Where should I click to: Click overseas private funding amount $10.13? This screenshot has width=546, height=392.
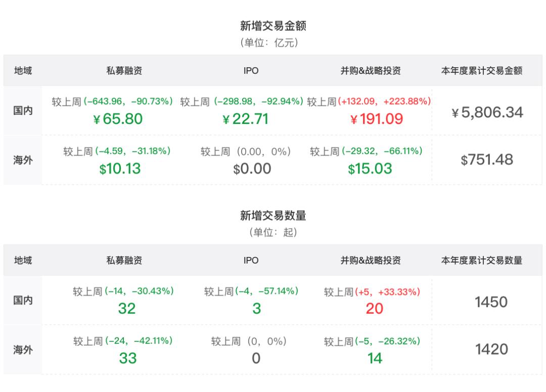120,168
